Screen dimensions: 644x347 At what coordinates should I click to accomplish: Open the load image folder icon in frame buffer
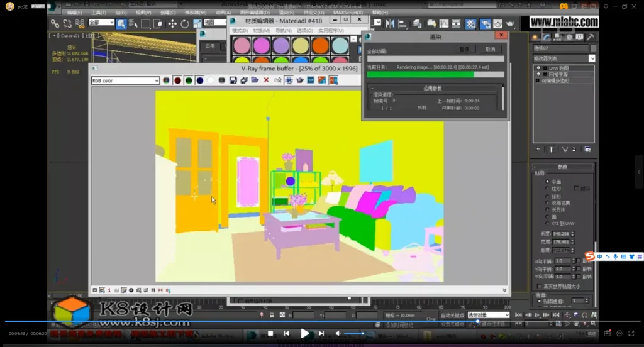[x=255, y=80]
